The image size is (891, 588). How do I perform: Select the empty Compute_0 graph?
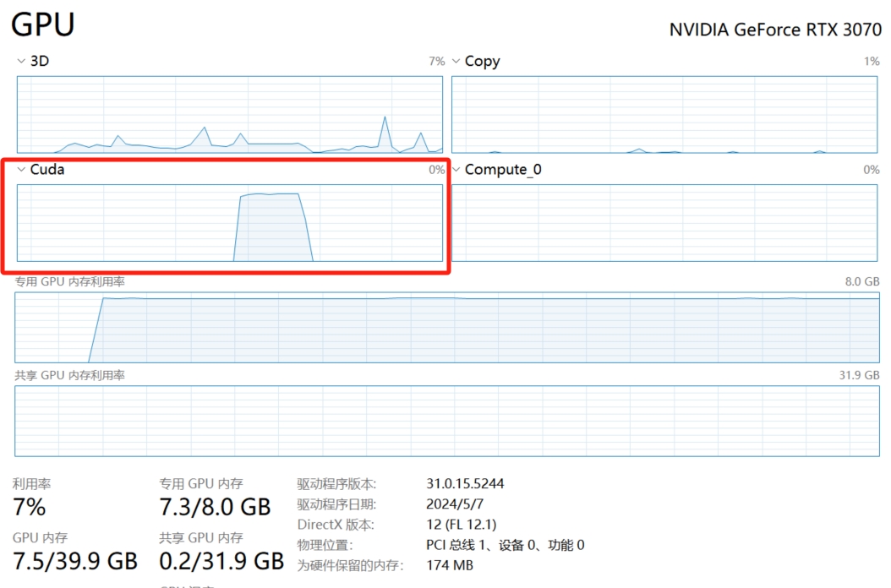(x=665, y=222)
